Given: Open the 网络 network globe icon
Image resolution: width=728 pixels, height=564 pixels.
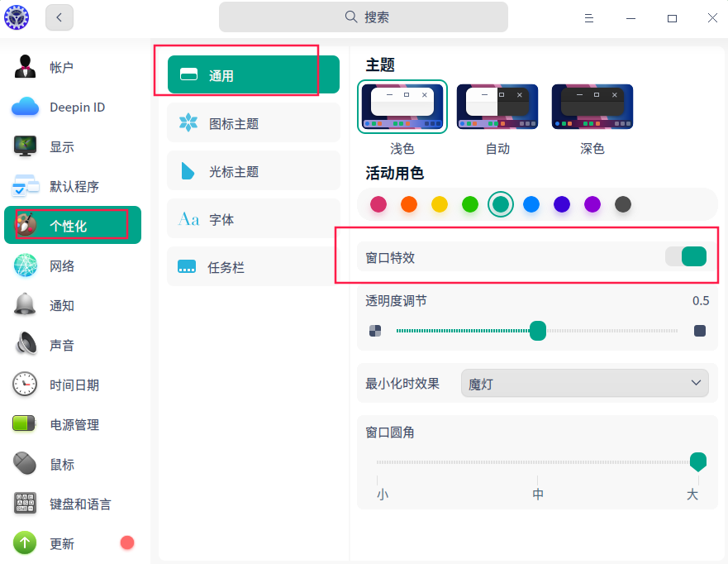Looking at the screenshot, I should 25,265.
